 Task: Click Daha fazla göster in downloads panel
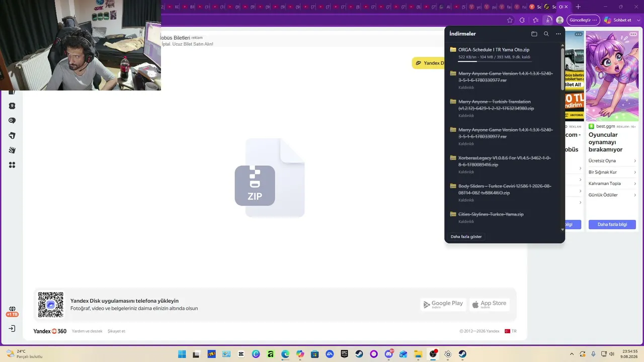tap(466, 236)
